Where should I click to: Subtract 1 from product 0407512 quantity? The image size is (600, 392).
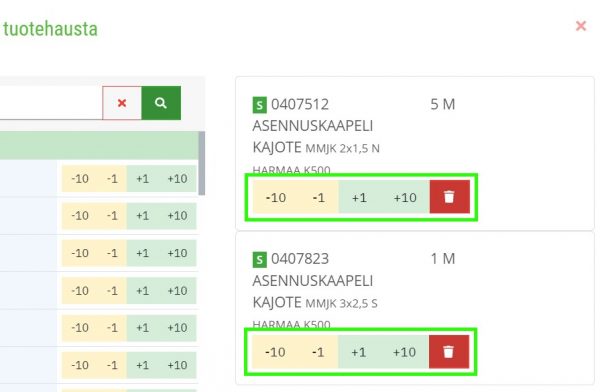(x=318, y=198)
